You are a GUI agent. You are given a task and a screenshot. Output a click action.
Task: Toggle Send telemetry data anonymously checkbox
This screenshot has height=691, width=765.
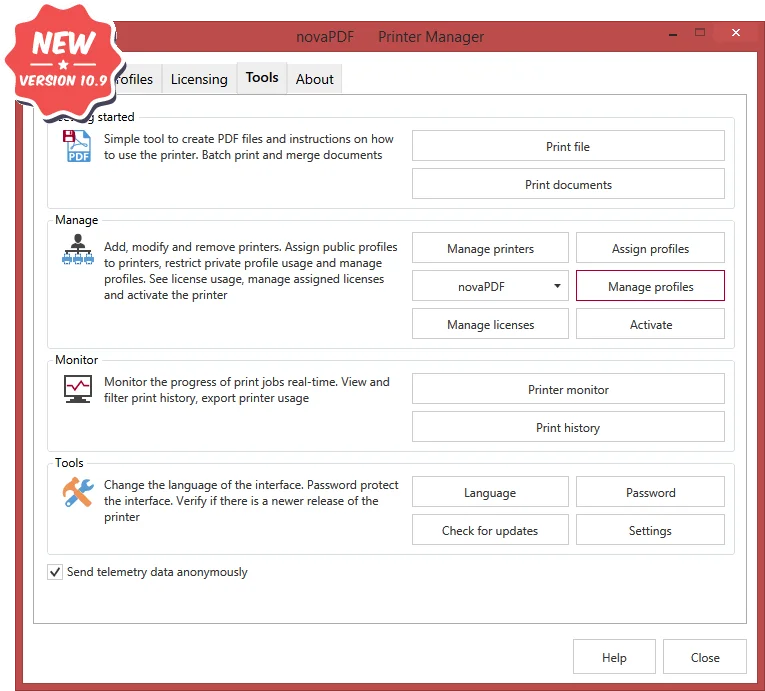point(55,571)
